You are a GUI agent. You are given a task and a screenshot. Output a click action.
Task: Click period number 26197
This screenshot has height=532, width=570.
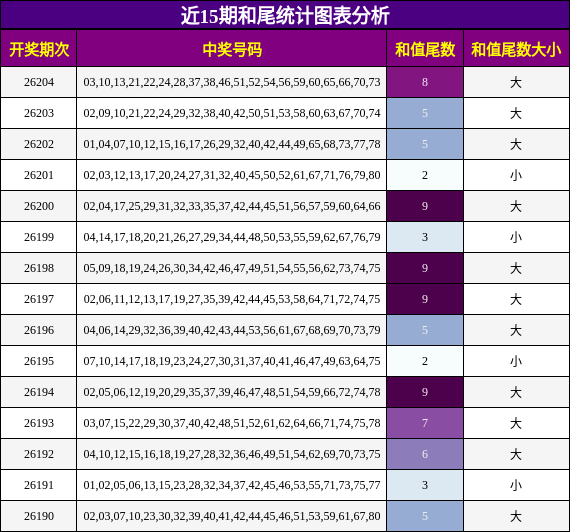[39, 299]
